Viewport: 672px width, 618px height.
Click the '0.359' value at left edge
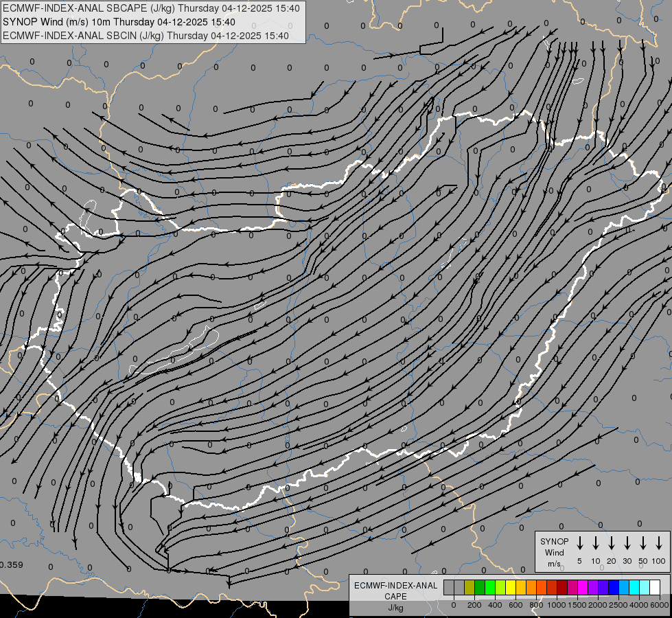pos(12,565)
